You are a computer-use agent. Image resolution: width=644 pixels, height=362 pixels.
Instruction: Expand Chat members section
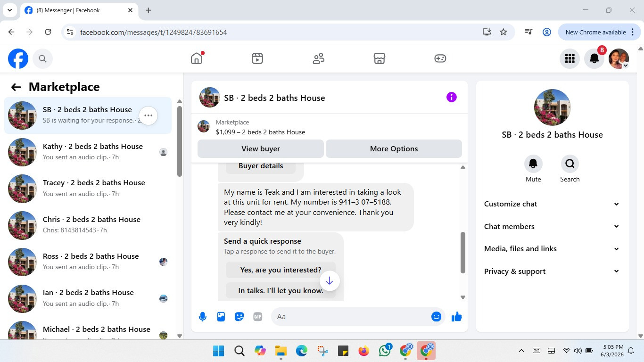point(552,227)
